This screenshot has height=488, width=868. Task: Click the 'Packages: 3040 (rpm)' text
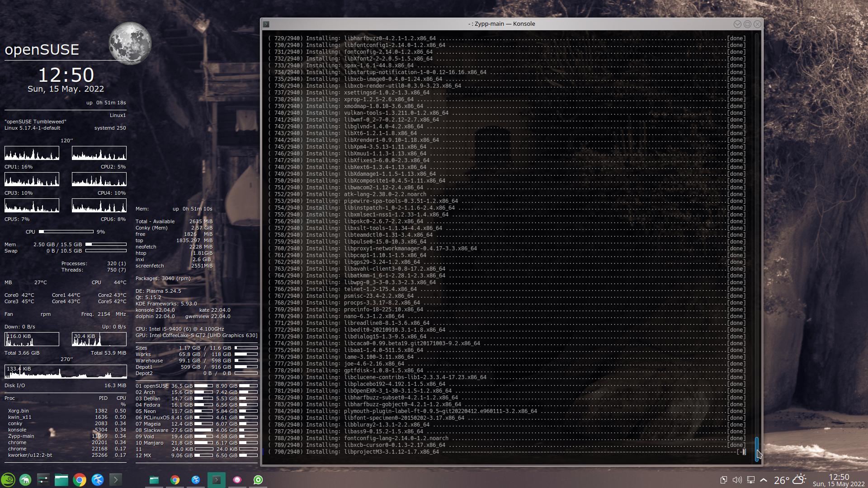click(x=163, y=278)
